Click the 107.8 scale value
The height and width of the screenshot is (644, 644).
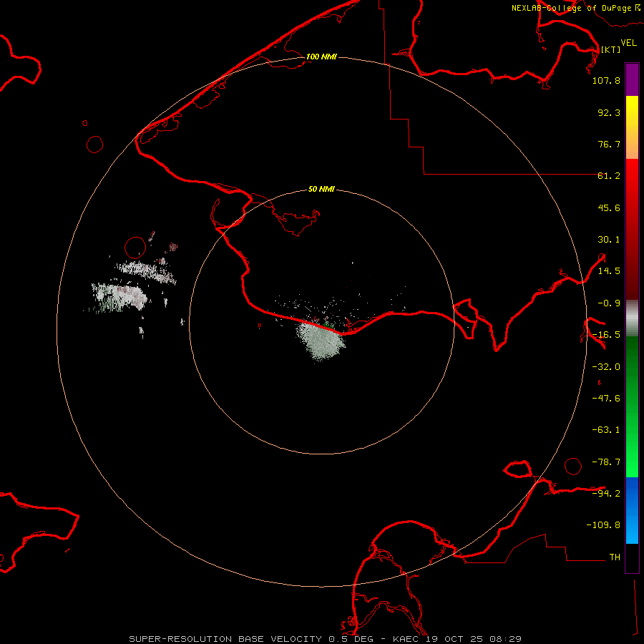[606, 80]
